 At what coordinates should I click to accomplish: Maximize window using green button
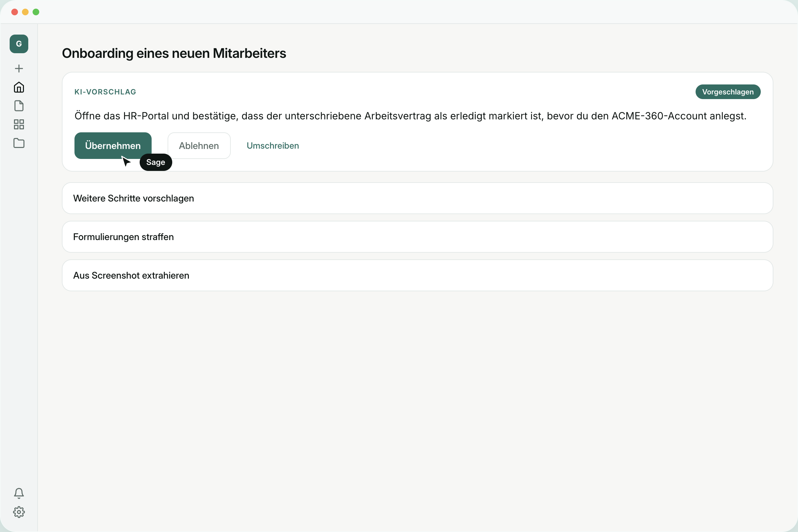(x=36, y=12)
